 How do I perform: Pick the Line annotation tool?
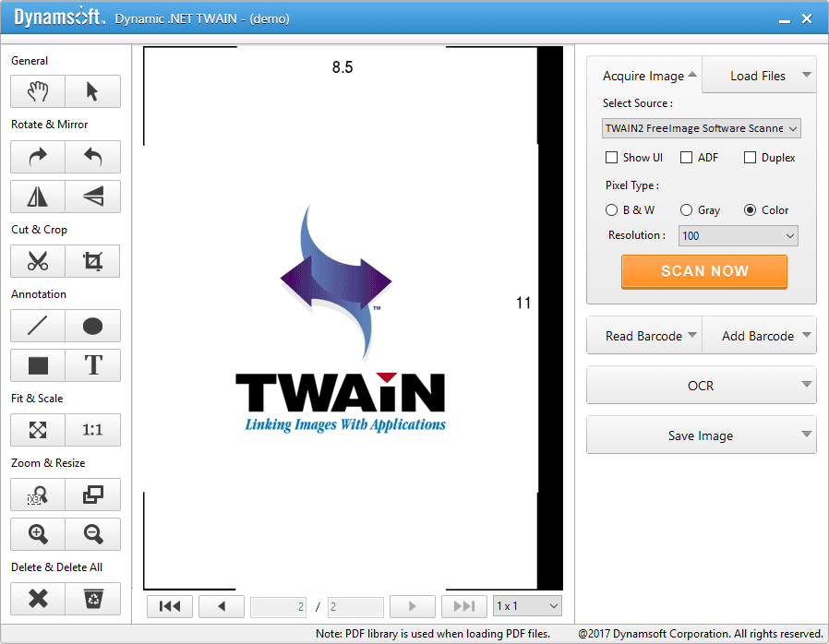38,326
